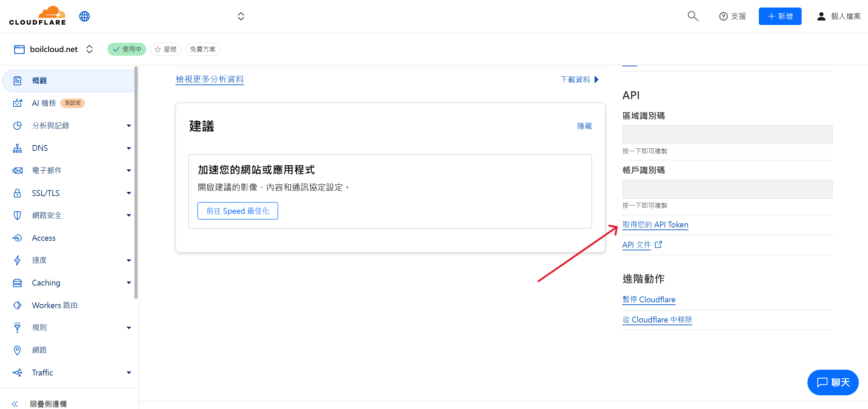Click the 速度 lightning bolt icon
The height and width of the screenshot is (409, 868).
(x=17, y=260)
